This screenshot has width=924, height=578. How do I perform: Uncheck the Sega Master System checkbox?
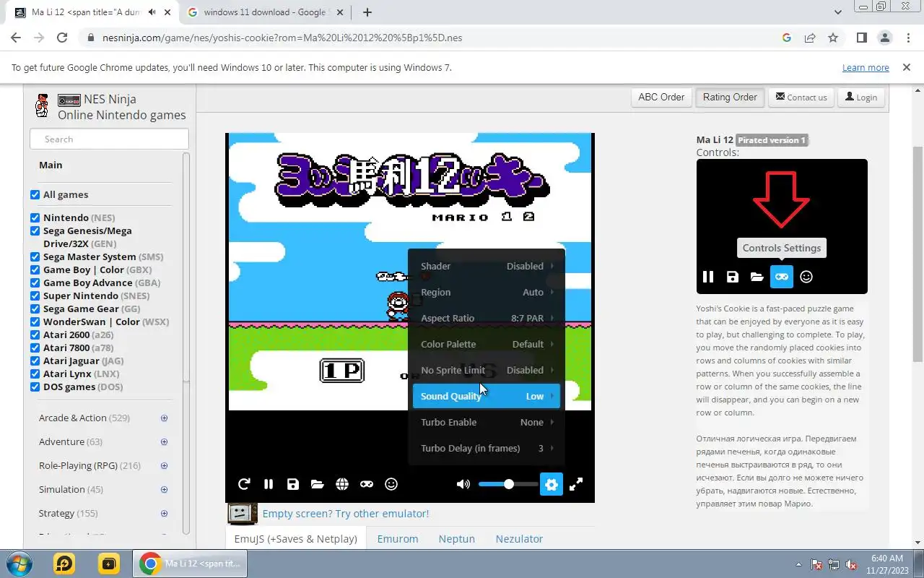(35, 256)
